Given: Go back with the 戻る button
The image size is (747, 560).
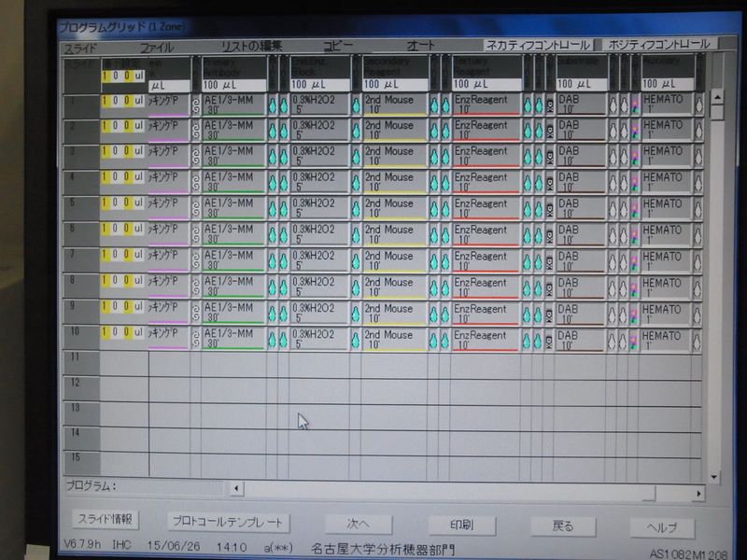Looking at the screenshot, I should (563, 526).
